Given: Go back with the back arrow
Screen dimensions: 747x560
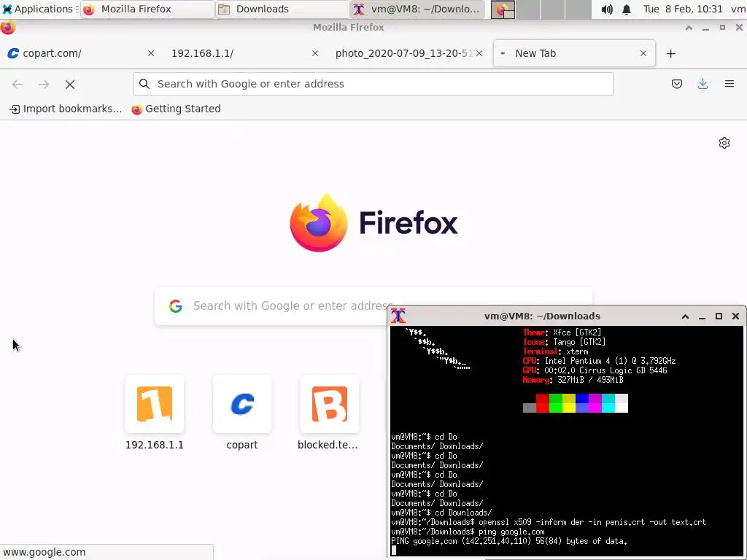Looking at the screenshot, I should 18,85.
